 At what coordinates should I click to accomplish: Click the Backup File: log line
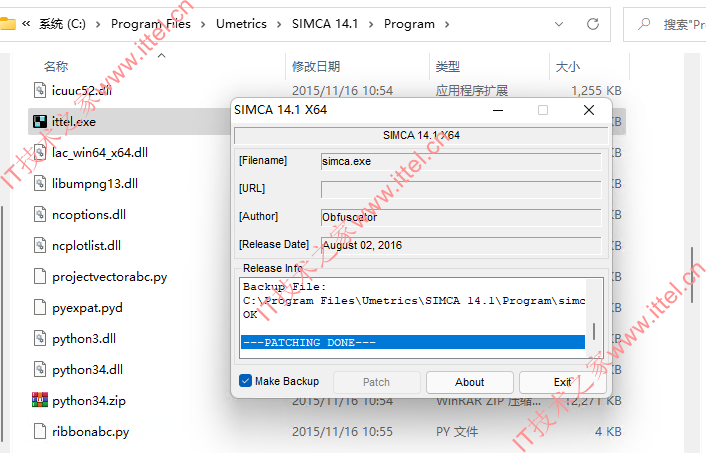[284, 286]
